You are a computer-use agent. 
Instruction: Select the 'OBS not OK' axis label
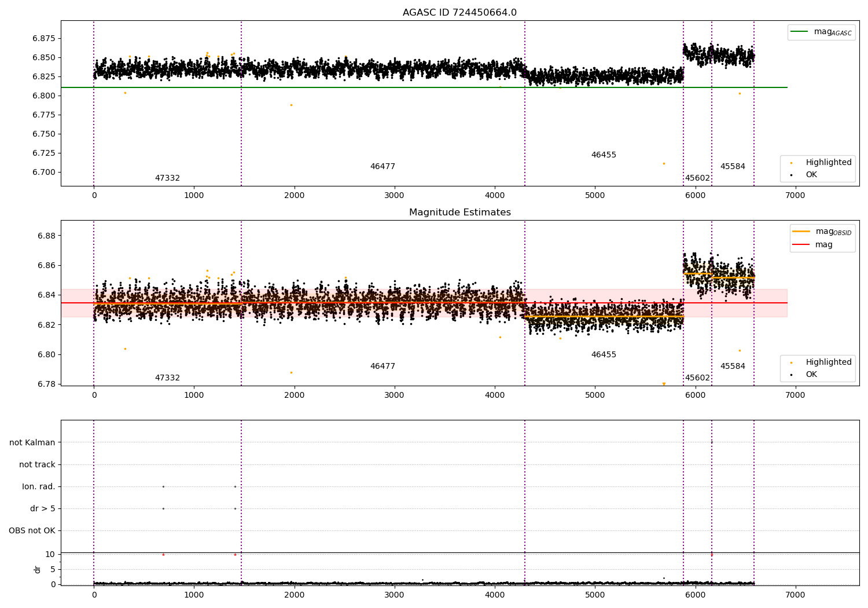tap(32, 530)
